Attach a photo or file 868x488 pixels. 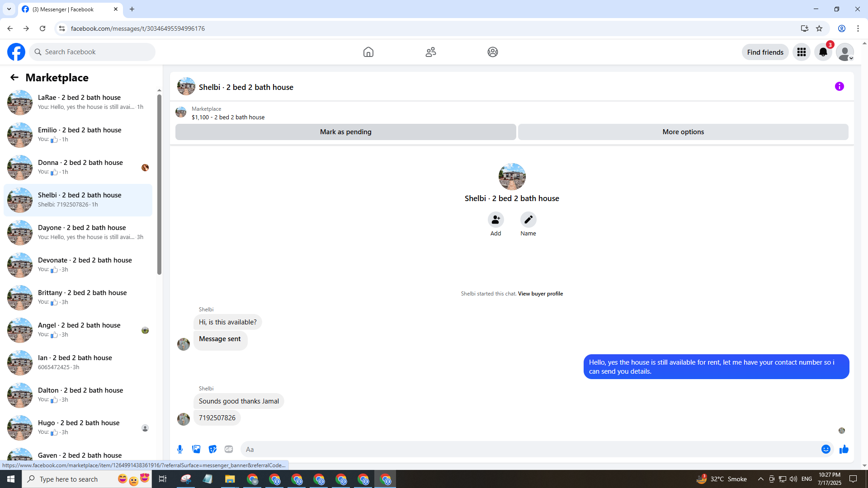(x=196, y=449)
